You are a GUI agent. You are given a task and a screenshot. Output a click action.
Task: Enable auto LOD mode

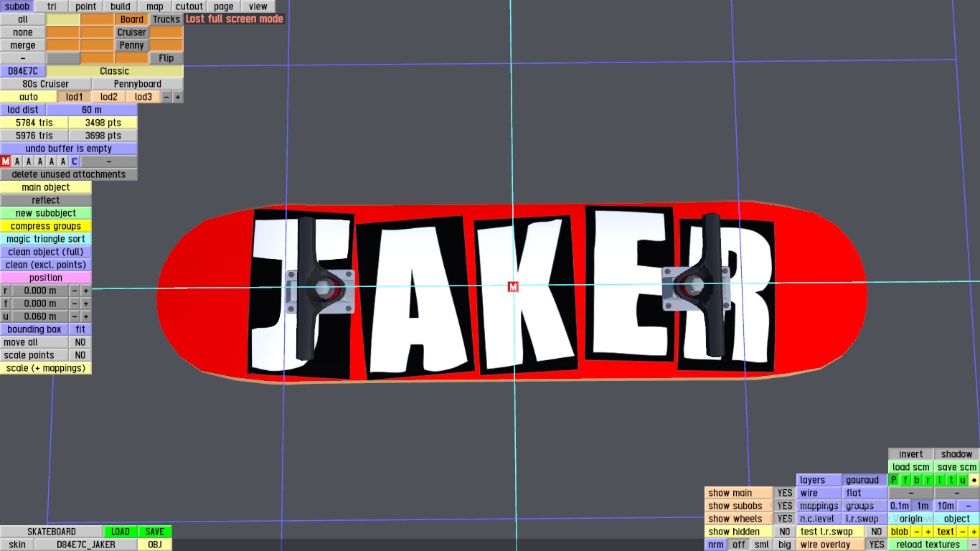click(29, 97)
